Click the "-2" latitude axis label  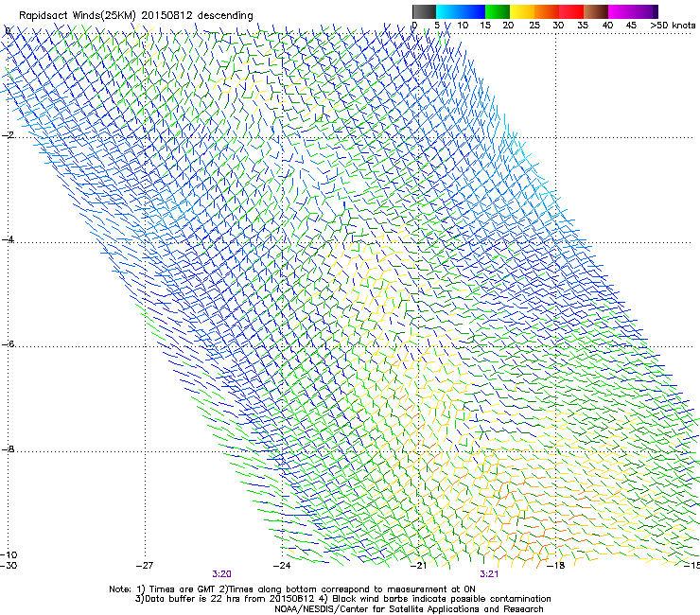coord(7,135)
